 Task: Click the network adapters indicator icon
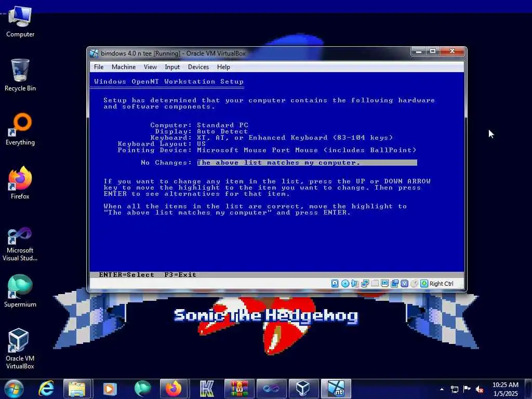(x=365, y=284)
